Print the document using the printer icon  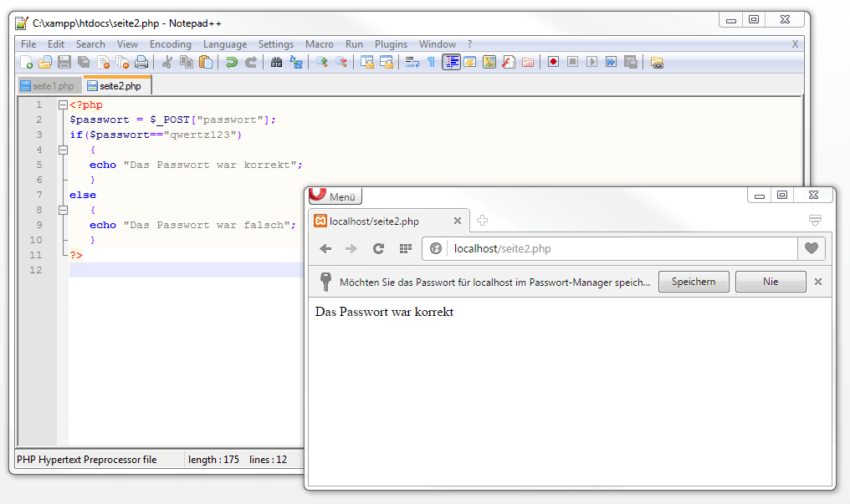[141, 62]
